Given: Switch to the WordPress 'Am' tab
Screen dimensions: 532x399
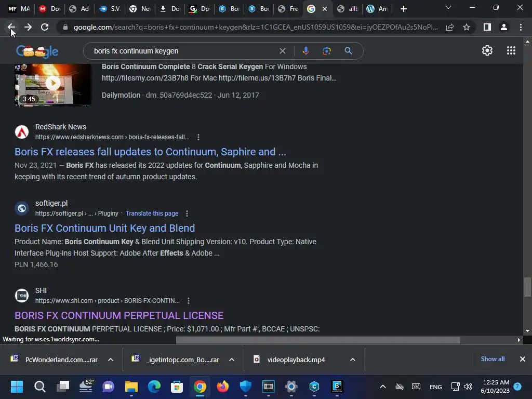Looking at the screenshot, I should tap(377, 9).
